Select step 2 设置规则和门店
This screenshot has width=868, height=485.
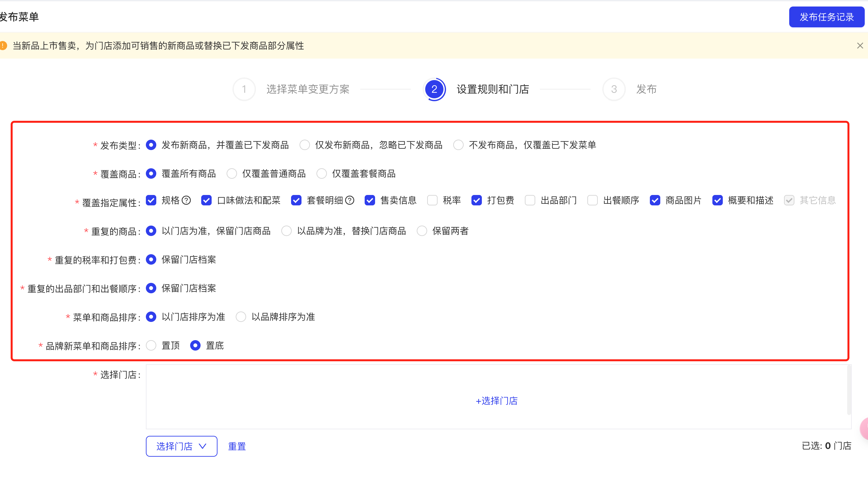pyautogui.click(x=476, y=89)
